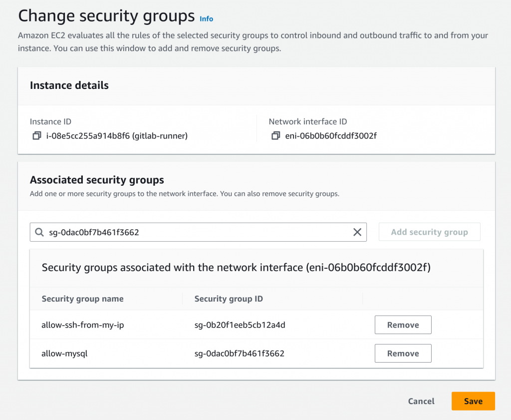Remove the allow-mysql security group

click(x=403, y=354)
